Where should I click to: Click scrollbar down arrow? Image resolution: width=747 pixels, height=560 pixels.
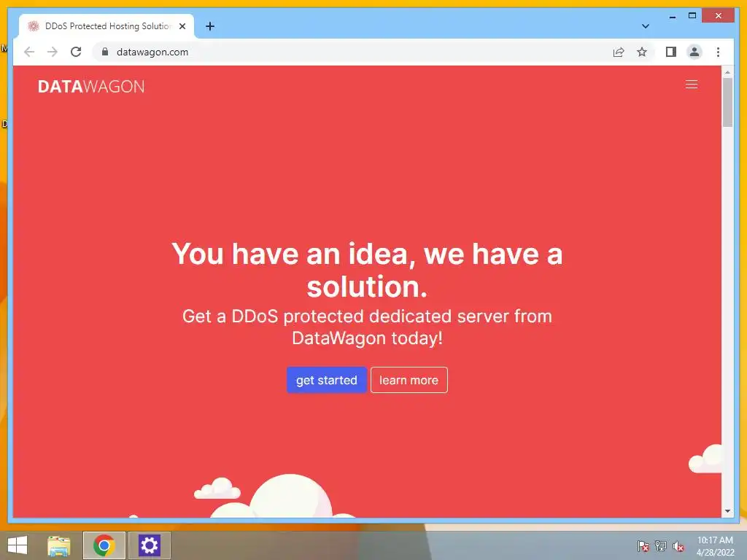click(727, 511)
